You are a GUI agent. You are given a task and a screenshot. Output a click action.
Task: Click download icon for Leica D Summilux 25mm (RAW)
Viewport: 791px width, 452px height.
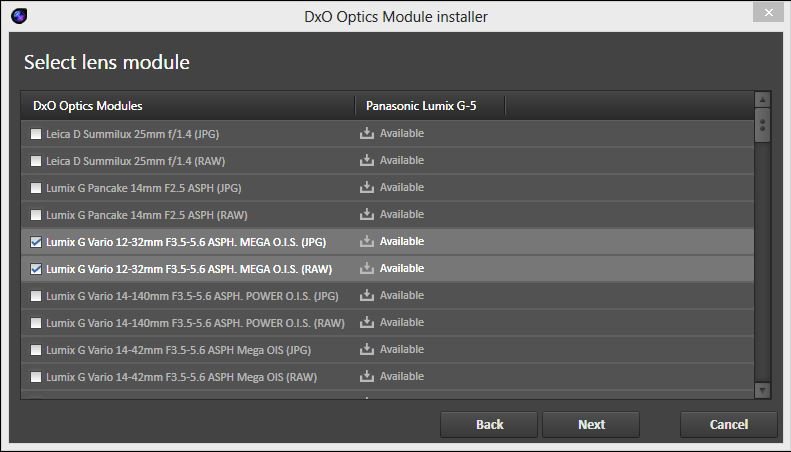tap(366, 160)
